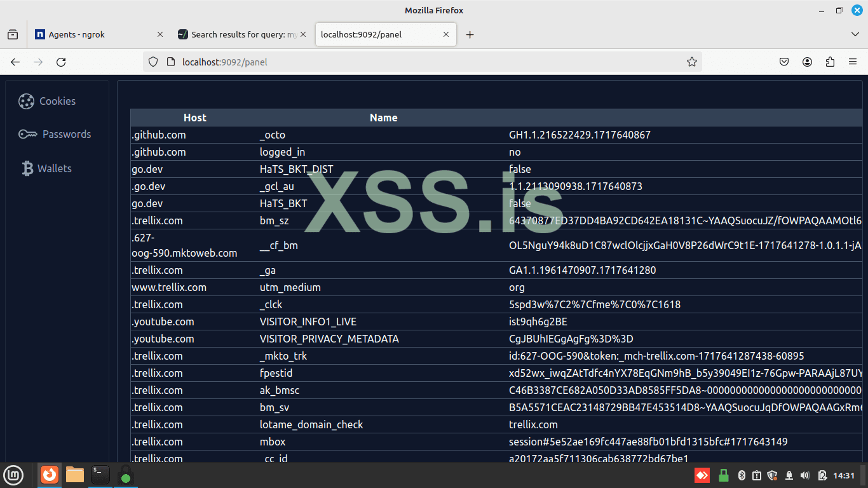The height and width of the screenshot is (488, 868).
Task: Click the Name column header
Action: click(x=384, y=118)
